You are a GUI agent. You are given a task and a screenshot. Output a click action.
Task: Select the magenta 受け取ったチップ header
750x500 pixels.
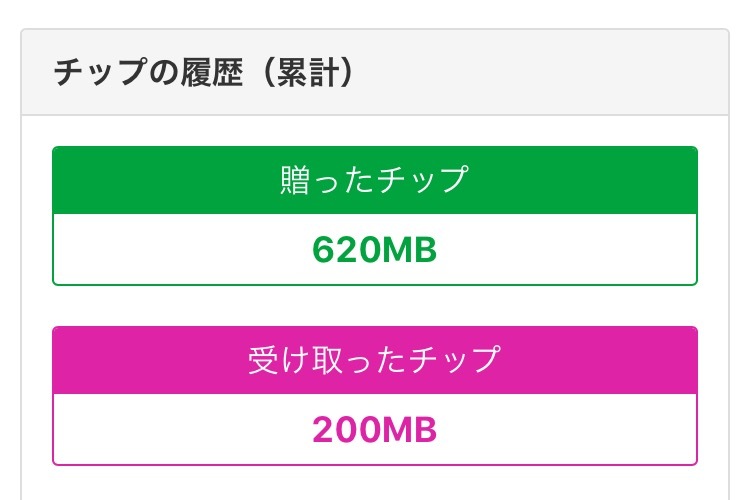[374, 360]
